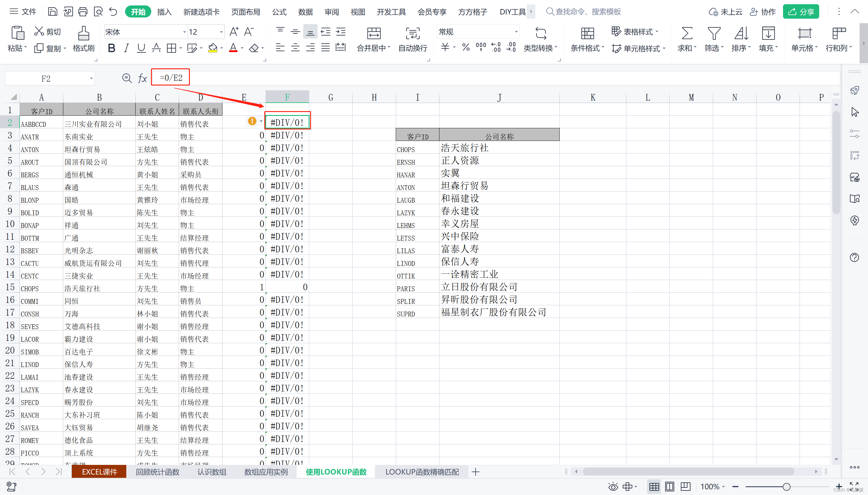Switch to the LOOKUP函数精确匹配 sheet tab
Image resolution: width=868 pixels, height=495 pixels.
422,472
